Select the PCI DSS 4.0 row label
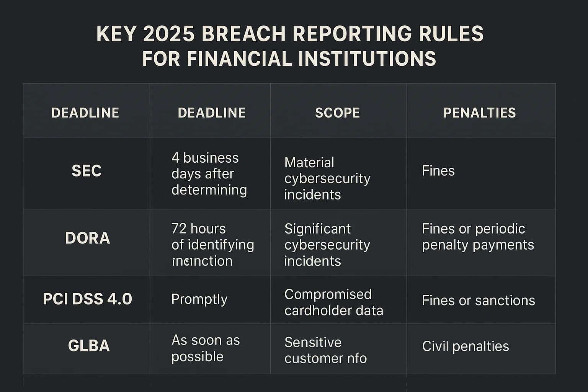 coord(87,299)
